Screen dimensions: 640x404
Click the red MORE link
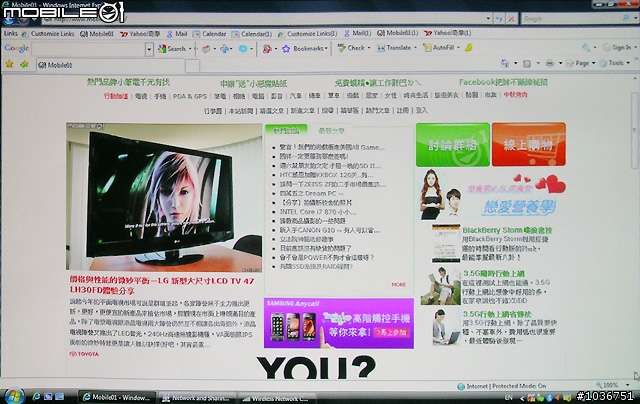(x=399, y=284)
